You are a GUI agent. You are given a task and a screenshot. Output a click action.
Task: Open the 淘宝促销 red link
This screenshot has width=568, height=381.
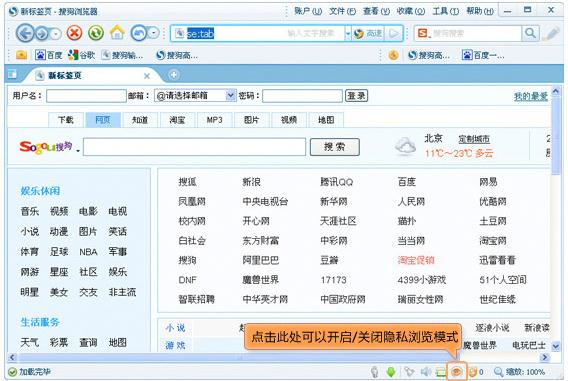click(x=415, y=260)
